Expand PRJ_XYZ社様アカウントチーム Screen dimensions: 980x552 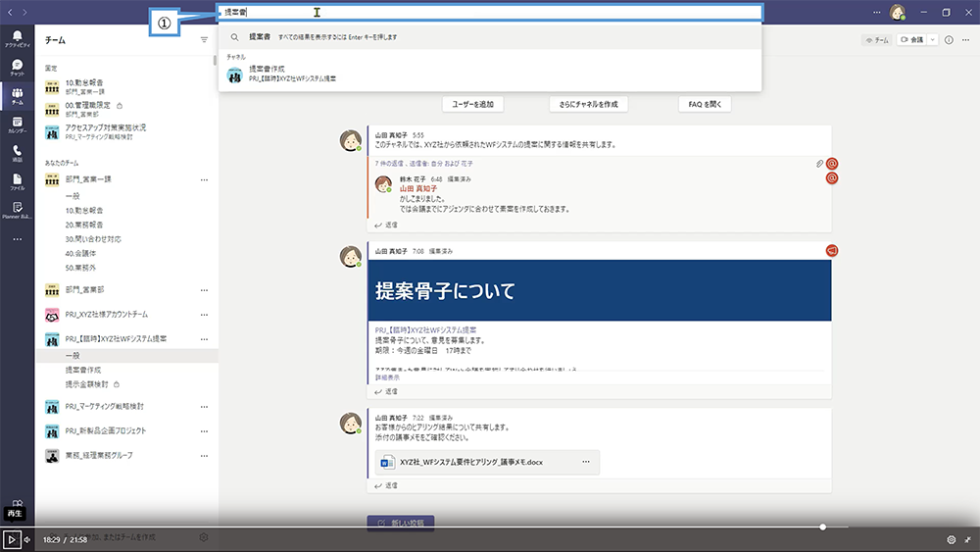[x=106, y=315]
